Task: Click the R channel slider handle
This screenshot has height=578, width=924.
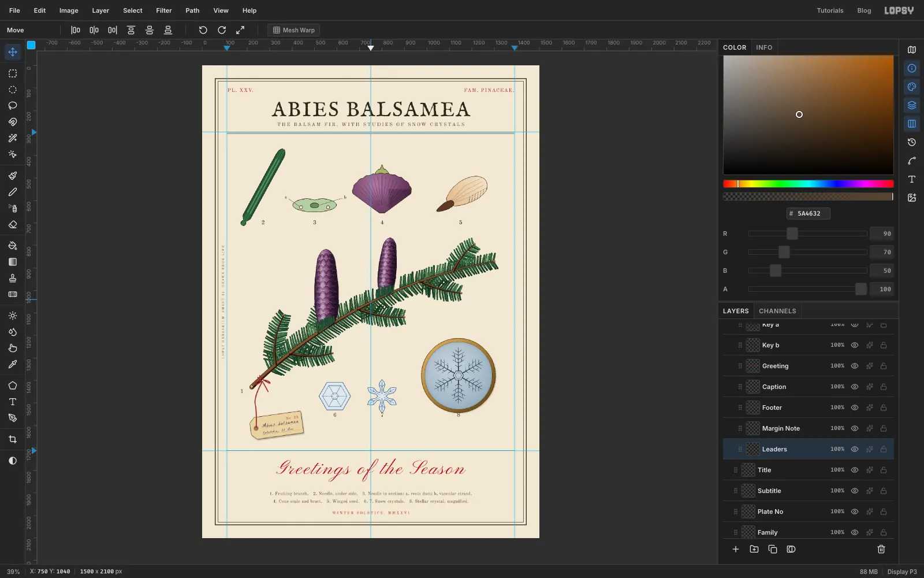Action: click(x=792, y=234)
